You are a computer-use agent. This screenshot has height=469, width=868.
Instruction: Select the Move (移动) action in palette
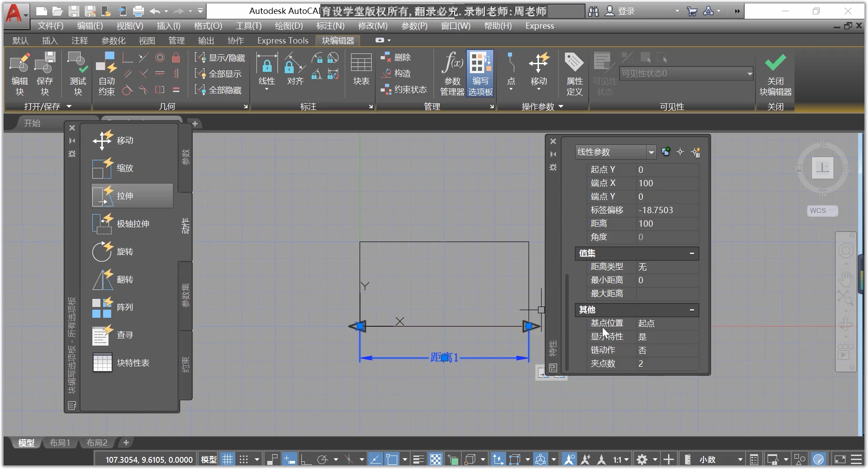tap(132, 140)
